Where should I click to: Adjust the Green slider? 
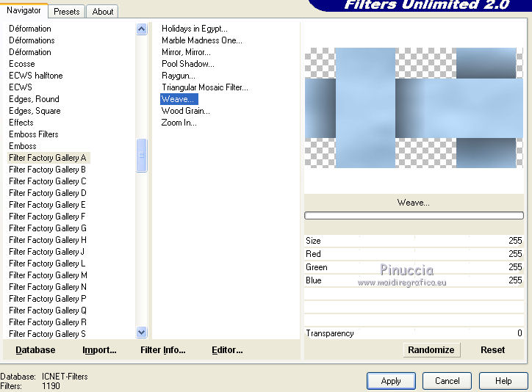pyautogui.click(x=414, y=267)
